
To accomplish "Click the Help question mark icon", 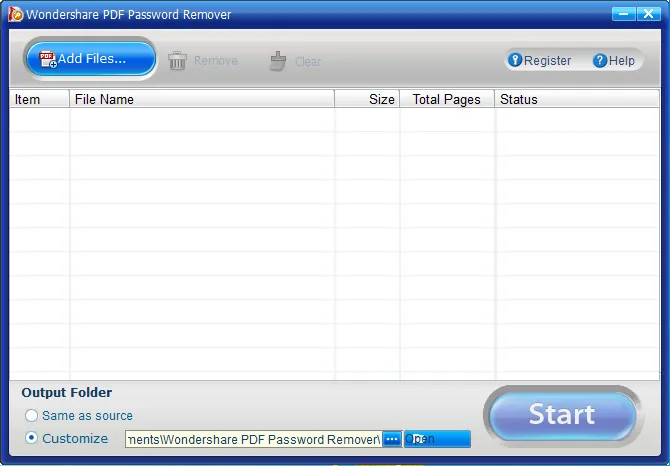I will point(599,61).
